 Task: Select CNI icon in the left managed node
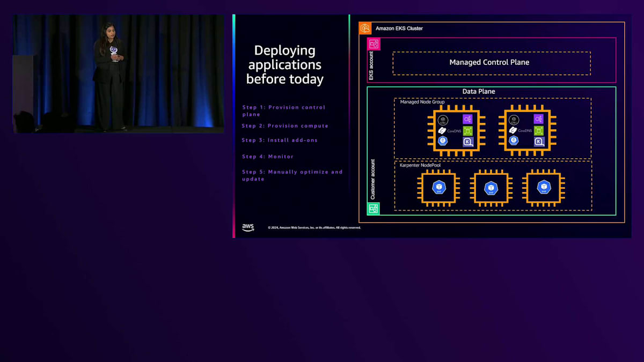(x=443, y=120)
